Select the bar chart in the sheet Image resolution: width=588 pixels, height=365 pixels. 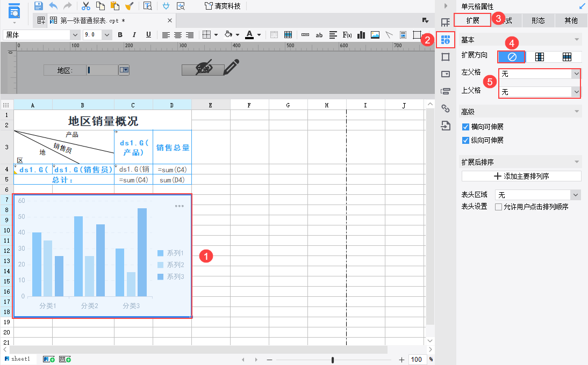click(102, 256)
